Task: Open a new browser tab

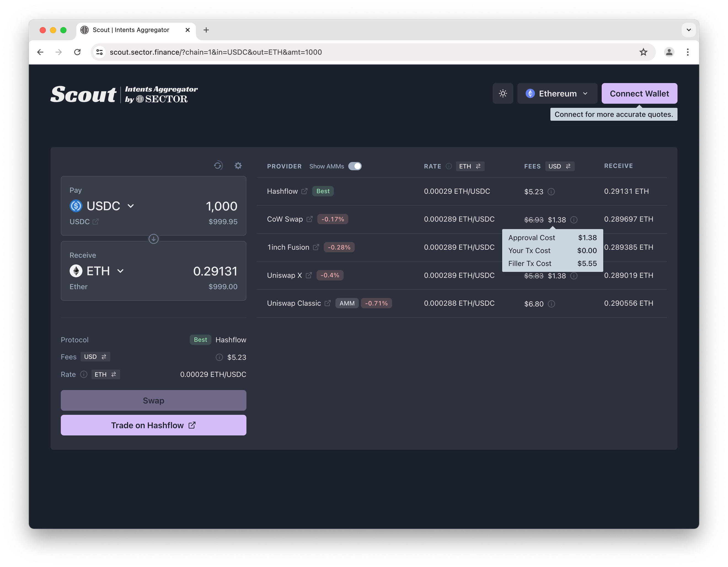Action: pyautogui.click(x=206, y=30)
